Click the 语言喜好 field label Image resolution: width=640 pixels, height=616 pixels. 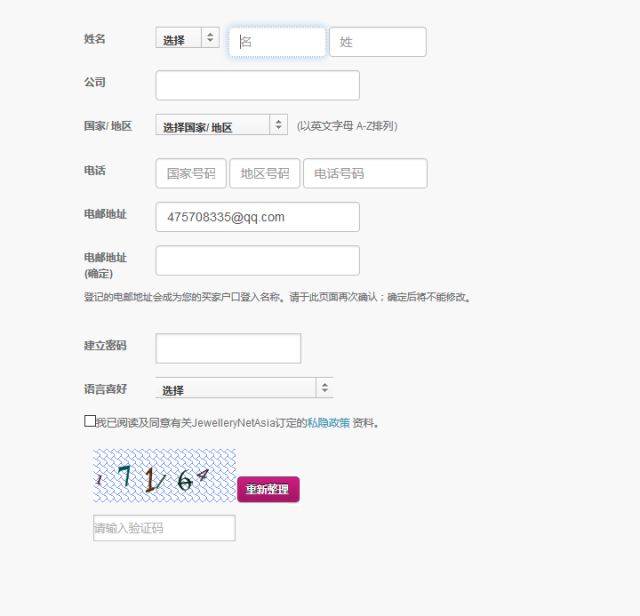pos(105,389)
